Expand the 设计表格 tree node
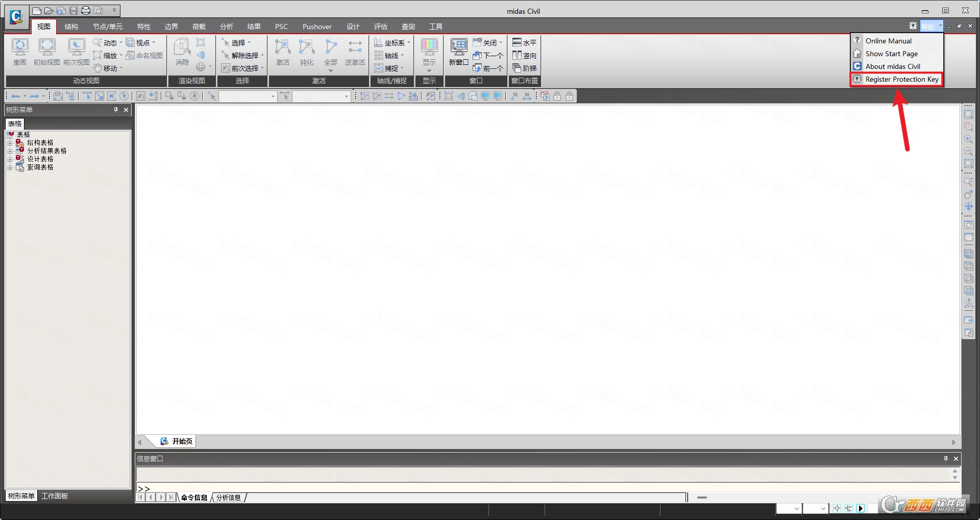Image resolution: width=980 pixels, height=520 pixels. pyautogui.click(x=10, y=160)
